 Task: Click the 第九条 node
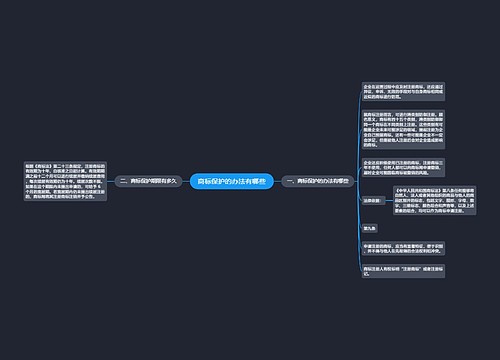[x=370, y=228]
